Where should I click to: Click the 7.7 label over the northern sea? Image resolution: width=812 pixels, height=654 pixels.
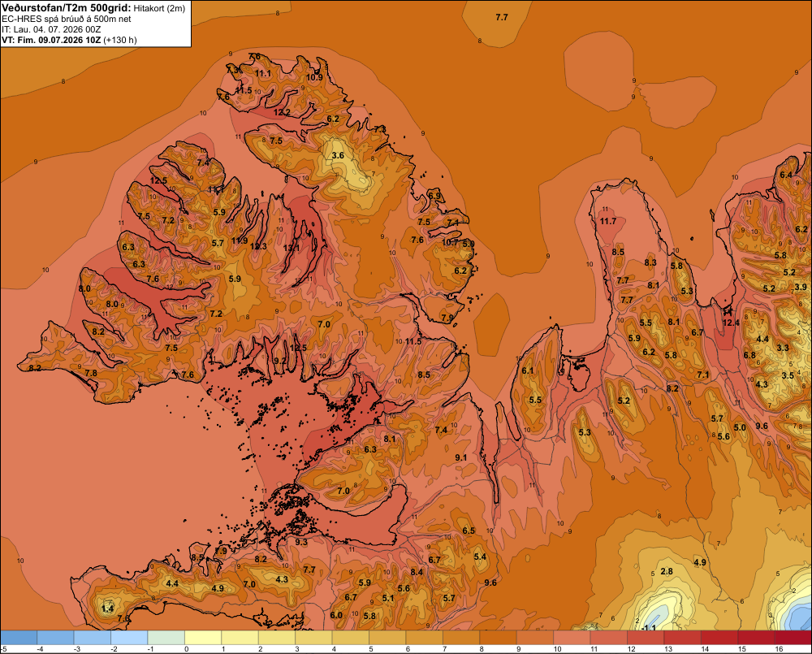pyautogui.click(x=502, y=17)
